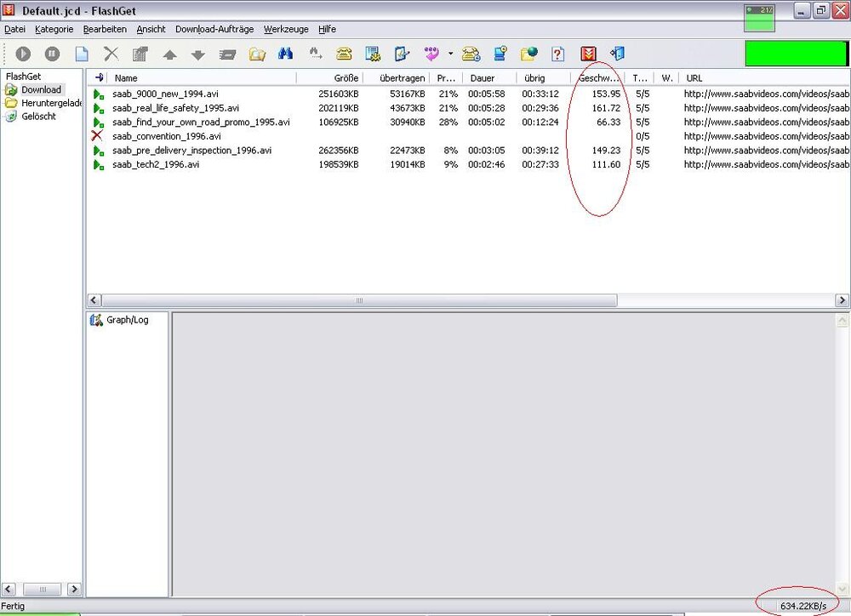
Task: Click the status arrow column header
Action: (x=99, y=78)
